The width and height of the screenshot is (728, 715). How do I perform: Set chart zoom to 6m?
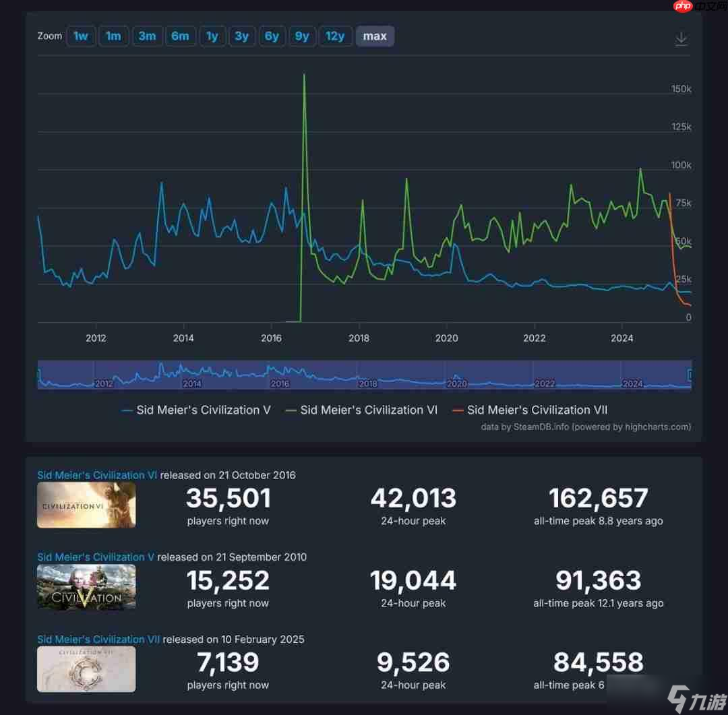pos(180,36)
